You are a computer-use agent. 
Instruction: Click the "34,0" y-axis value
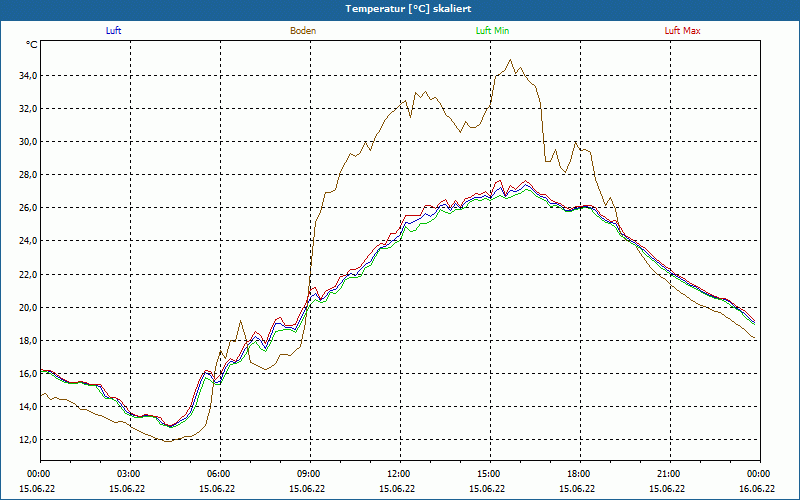pyautogui.click(x=28, y=76)
